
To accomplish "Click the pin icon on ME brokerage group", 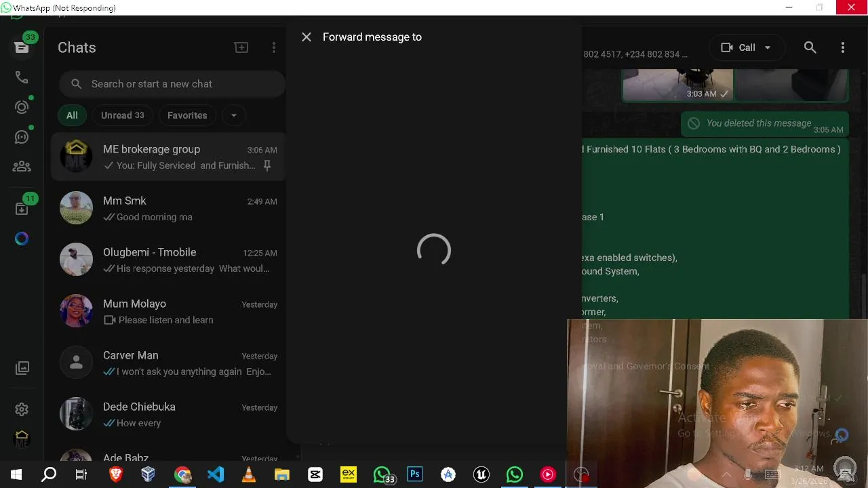I will point(267,165).
